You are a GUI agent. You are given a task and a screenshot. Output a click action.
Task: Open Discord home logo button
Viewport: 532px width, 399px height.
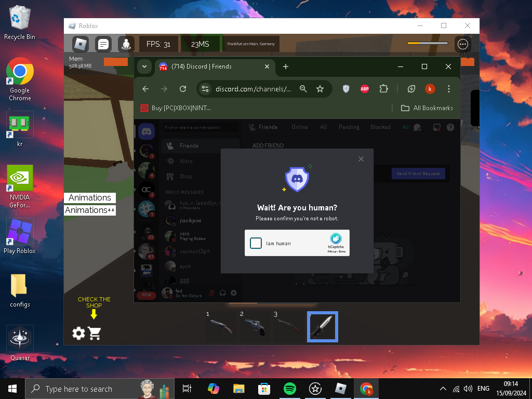point(147,131)
